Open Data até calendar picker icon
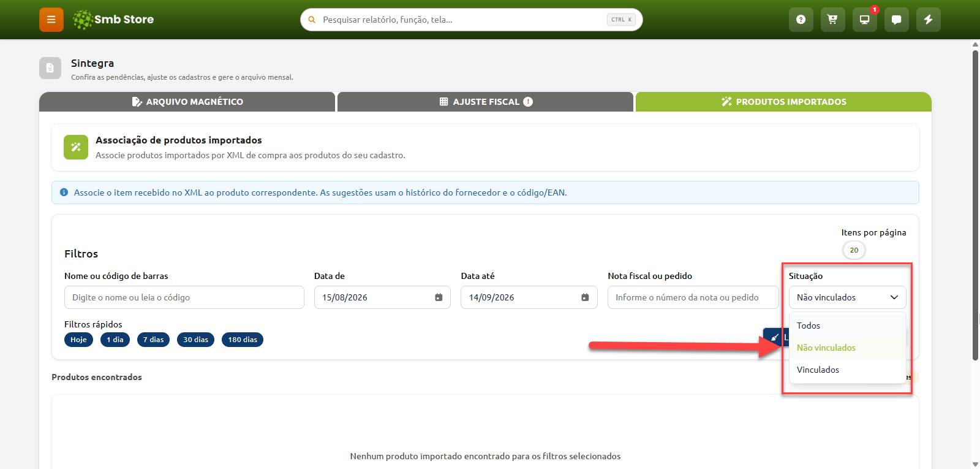Viewport: 980px width, 469px height. (x=585, y=297)
